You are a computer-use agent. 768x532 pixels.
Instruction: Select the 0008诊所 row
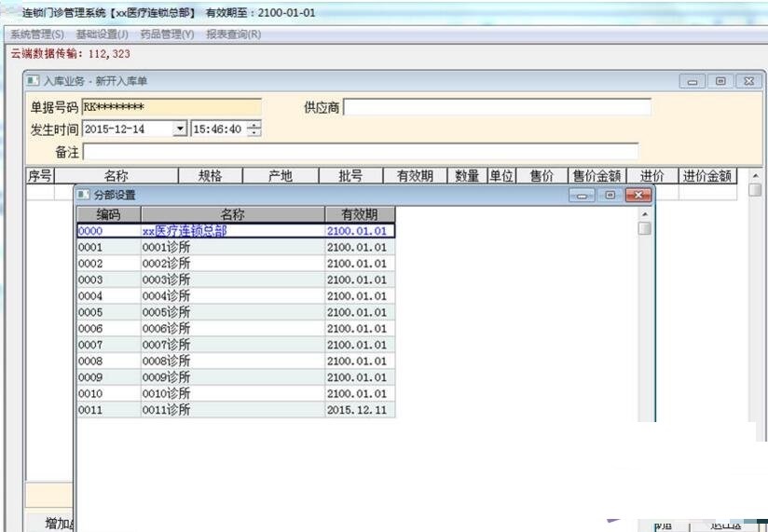[x=236, y=361]
